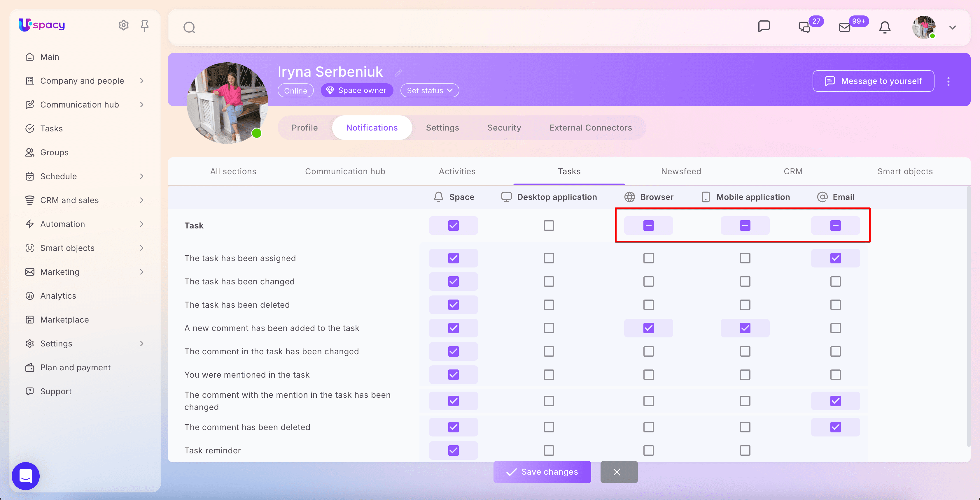Click the Uspacy logo

[x=42, y=25]
